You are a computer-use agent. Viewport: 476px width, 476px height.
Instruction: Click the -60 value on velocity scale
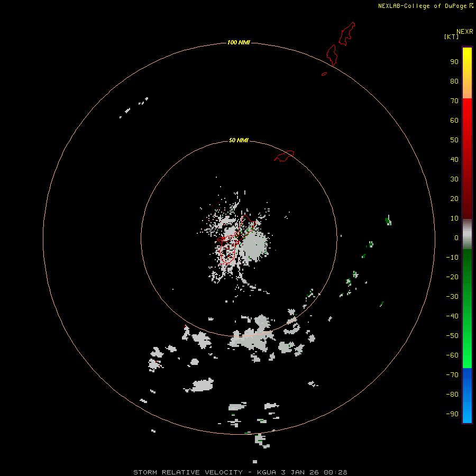[452, 355]
